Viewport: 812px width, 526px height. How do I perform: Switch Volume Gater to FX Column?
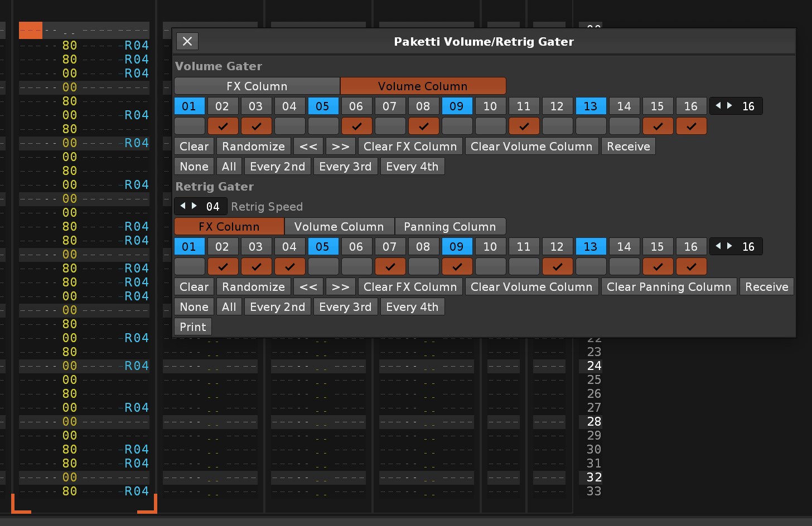point(257,86)
